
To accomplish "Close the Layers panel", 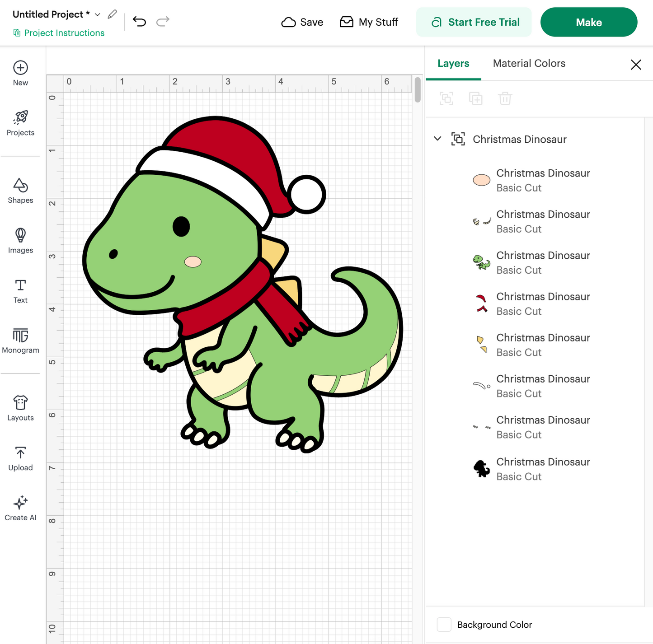I will [x=636, y=65].
